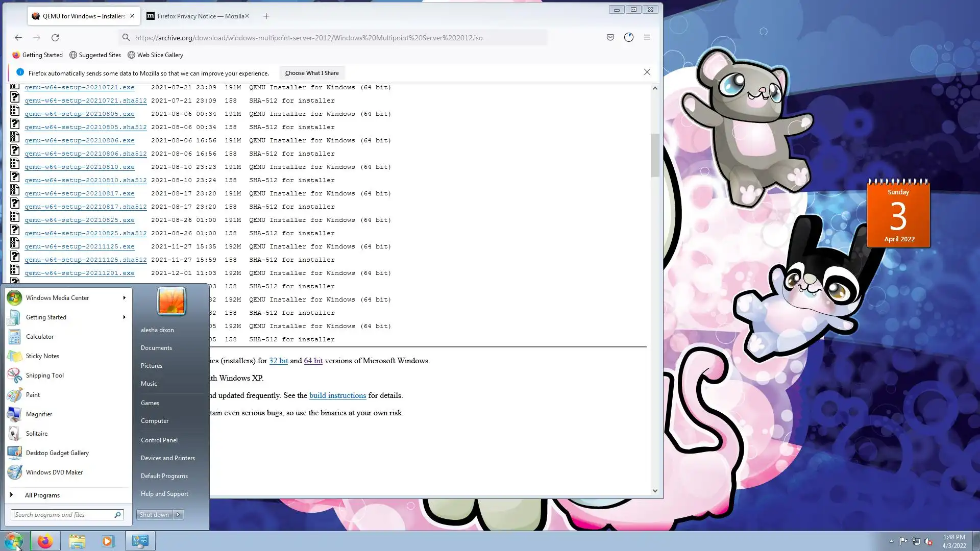Open Firefox from the taskbar
980x551 pixels.
coord(45,541)
